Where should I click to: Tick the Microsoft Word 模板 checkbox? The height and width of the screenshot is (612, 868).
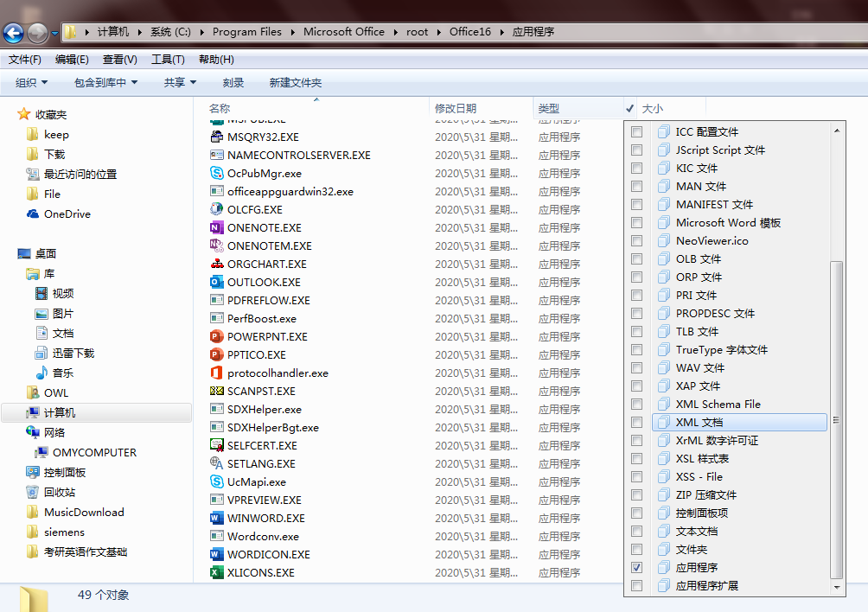click(x=636, y=222)
